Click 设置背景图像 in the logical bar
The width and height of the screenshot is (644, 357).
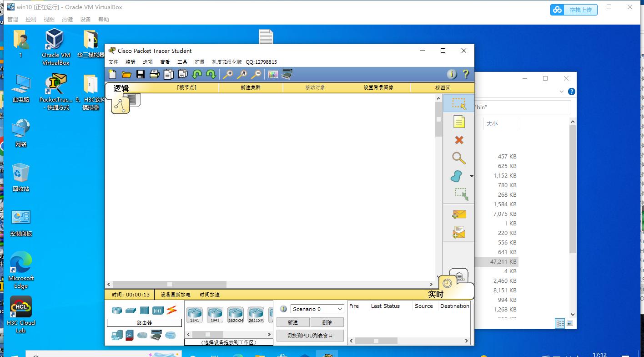pyautogui.click(x=378, y=87)
